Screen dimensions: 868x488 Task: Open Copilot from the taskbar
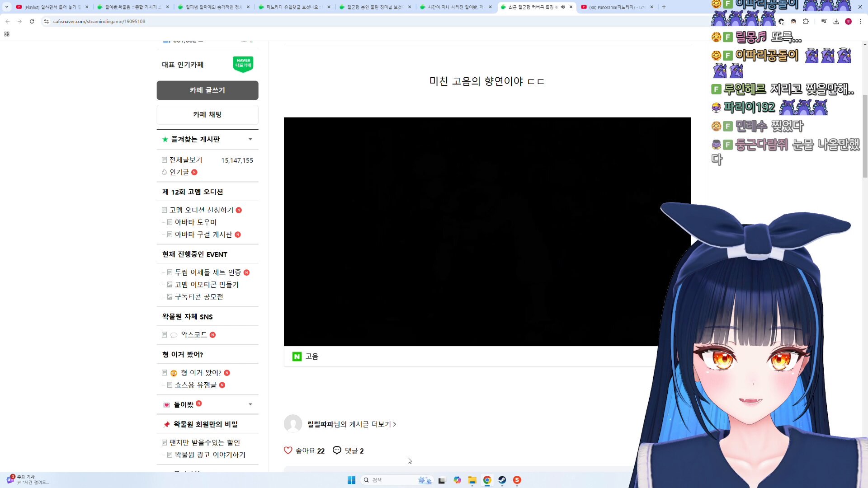pyautogui.click(x=457, y=480)
